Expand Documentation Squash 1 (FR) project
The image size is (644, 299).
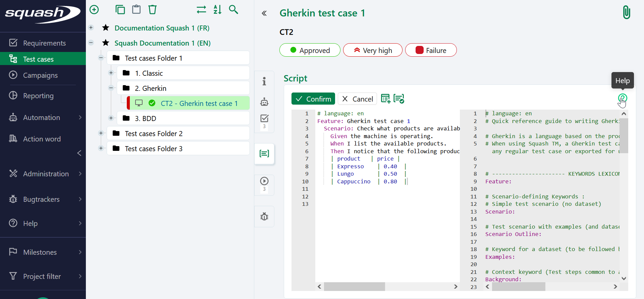[91, 28]
